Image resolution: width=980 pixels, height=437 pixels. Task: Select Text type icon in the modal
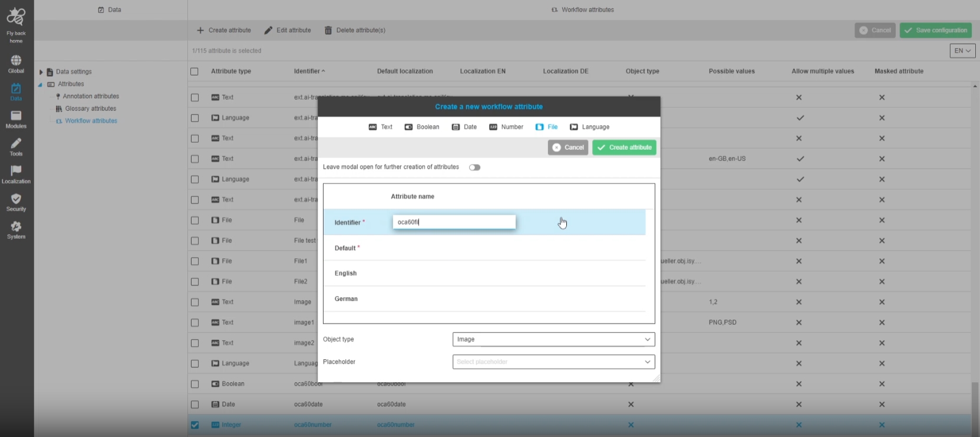tap(372, 127)
